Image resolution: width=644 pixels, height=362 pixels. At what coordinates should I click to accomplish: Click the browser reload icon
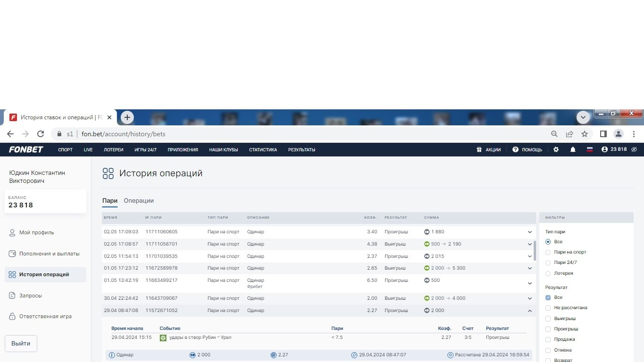pyautogui.click(x=41, y=134)
